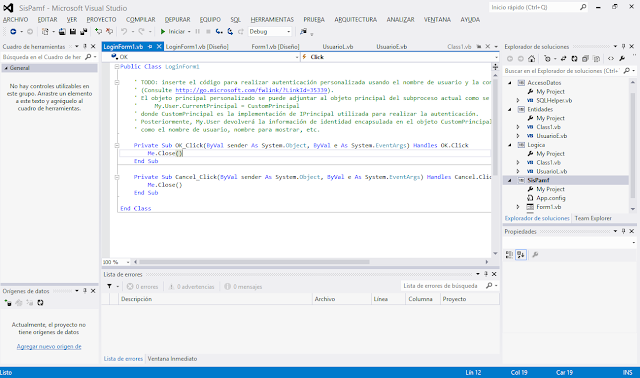Click the open file toolbar icon
640x378 pixels.
click(62, 31)
